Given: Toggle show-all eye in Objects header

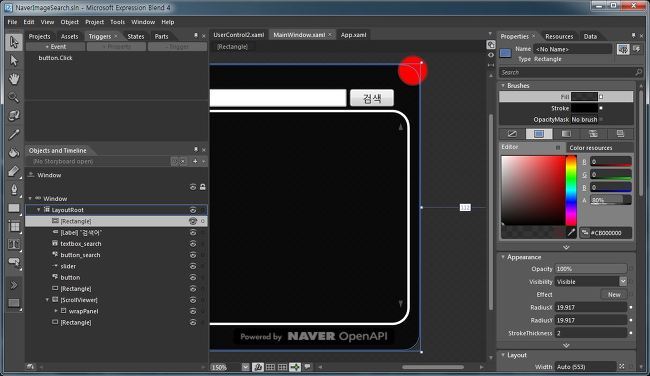Looking at the screenshot, I should click(193, 187).
